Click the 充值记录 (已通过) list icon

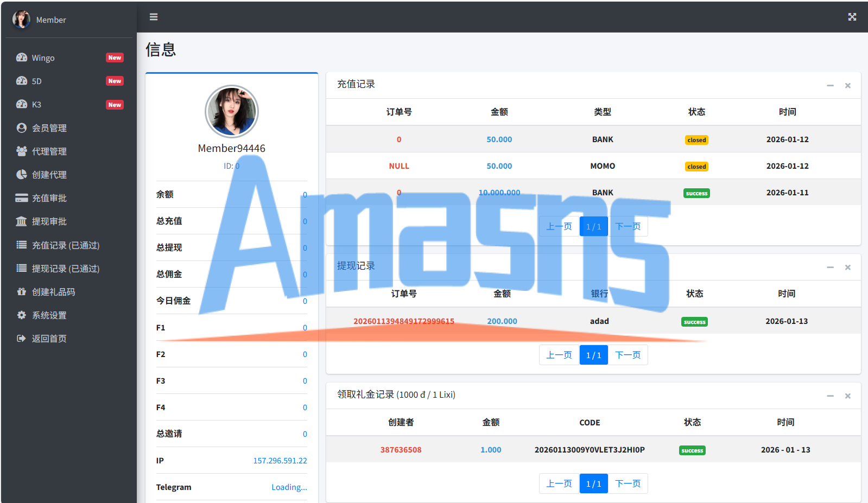(22, 245)
